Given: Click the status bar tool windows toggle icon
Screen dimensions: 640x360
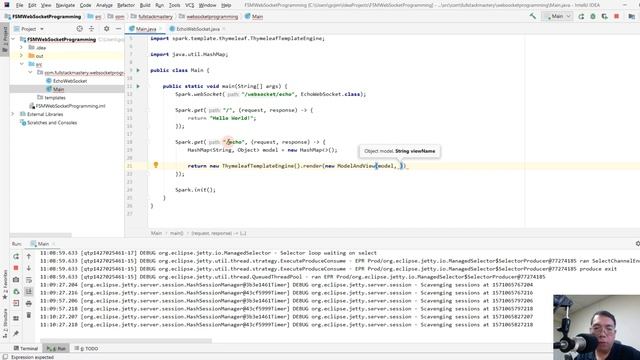Looking at the screenshot, I should point(5,357).
